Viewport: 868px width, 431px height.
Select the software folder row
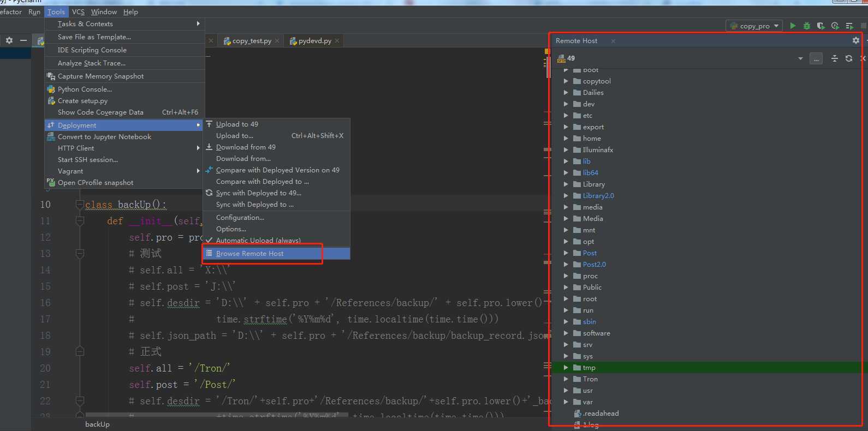tap(707, 333)
